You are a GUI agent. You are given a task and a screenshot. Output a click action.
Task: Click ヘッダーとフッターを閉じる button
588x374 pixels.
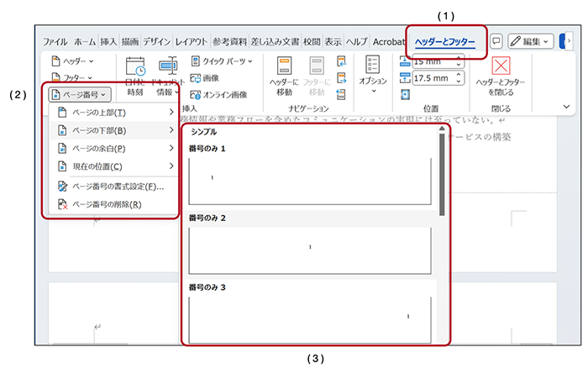501,76
